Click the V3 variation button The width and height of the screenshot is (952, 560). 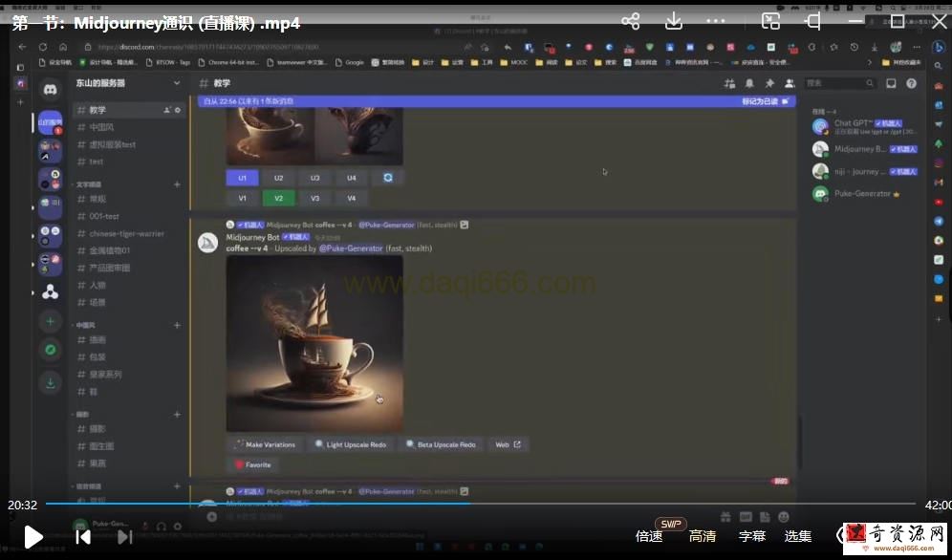coord(315,198)
